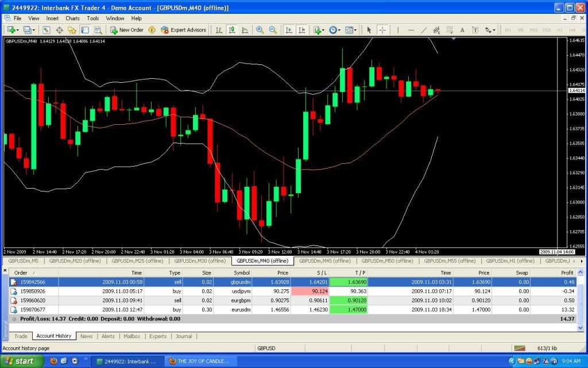
Task: Open a new chart window
Action: [10, 30]
